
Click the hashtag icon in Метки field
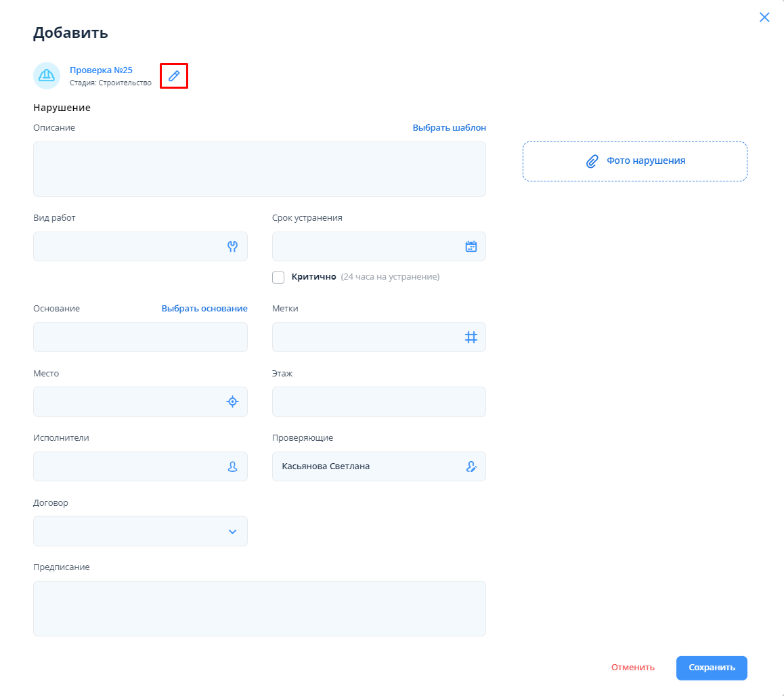pos(471,337)
